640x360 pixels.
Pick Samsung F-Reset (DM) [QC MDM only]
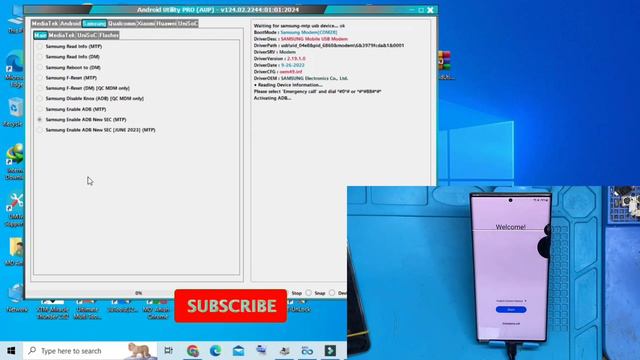84,88
